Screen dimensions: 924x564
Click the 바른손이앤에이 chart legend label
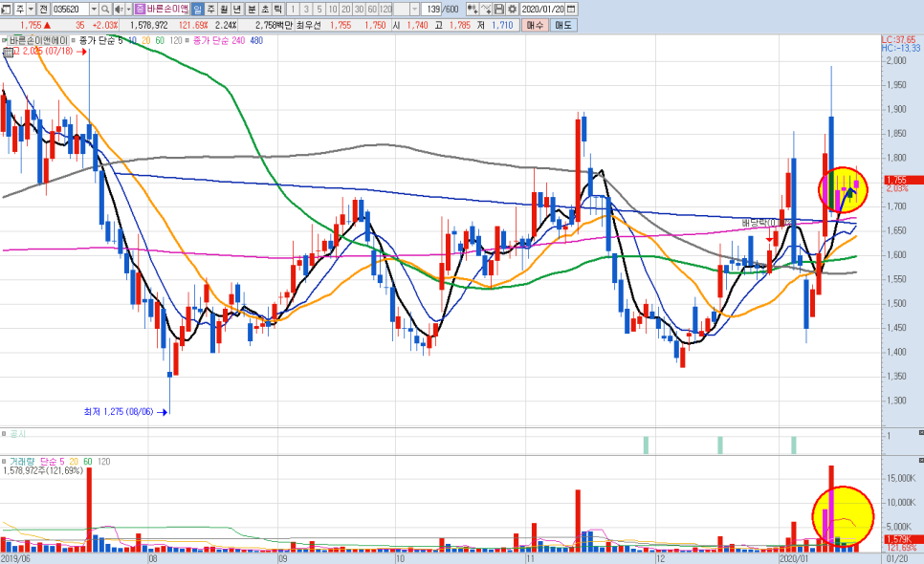[38, 40]
